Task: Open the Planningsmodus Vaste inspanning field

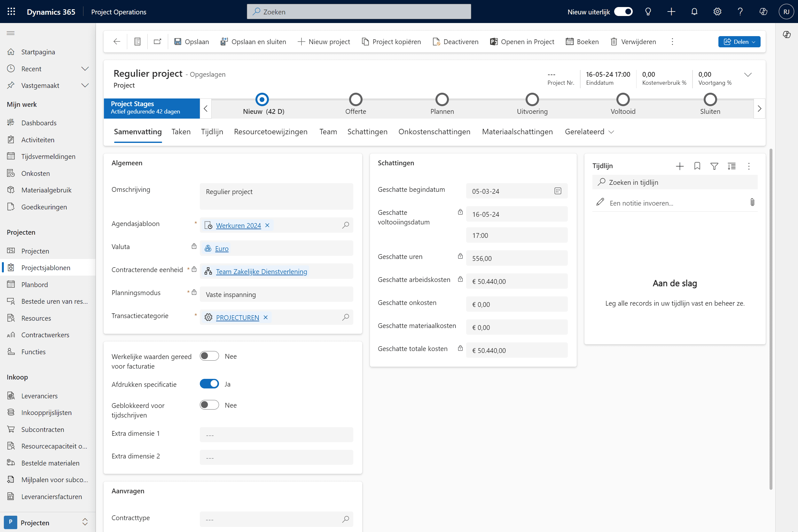Action: 277,294
